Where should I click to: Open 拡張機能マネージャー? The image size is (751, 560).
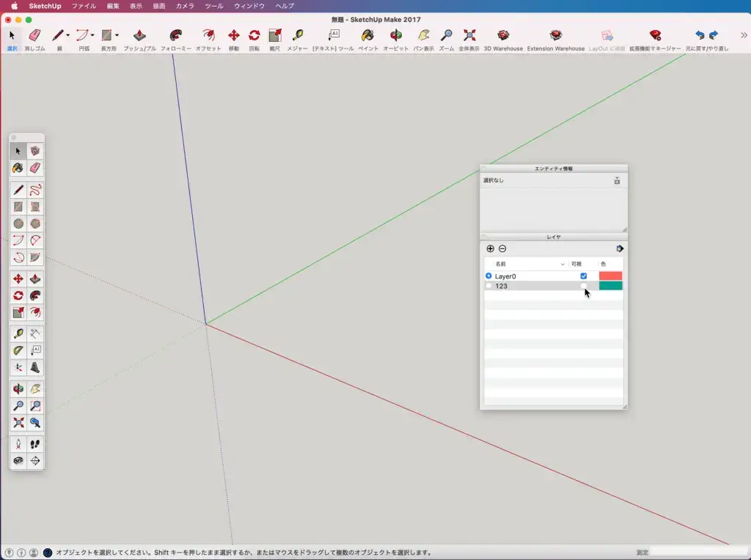655,40
